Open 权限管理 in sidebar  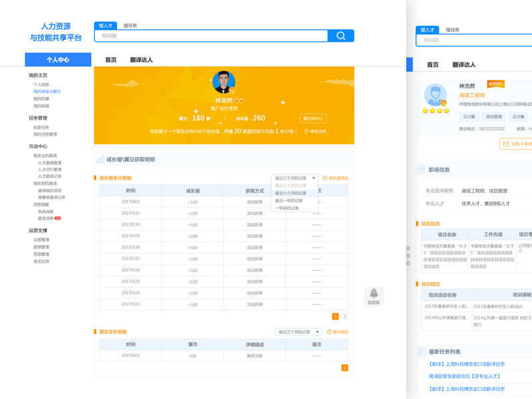(41, 254)
